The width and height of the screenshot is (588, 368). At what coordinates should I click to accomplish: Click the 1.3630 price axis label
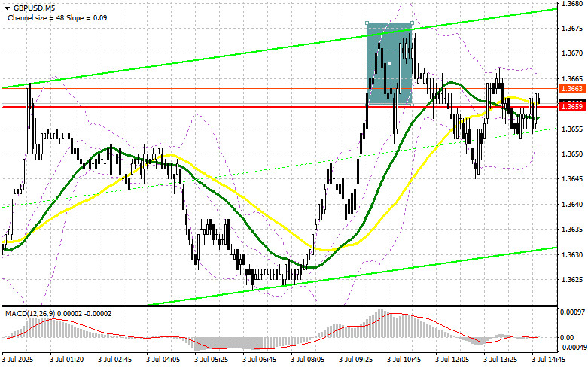tap(572, 255)
